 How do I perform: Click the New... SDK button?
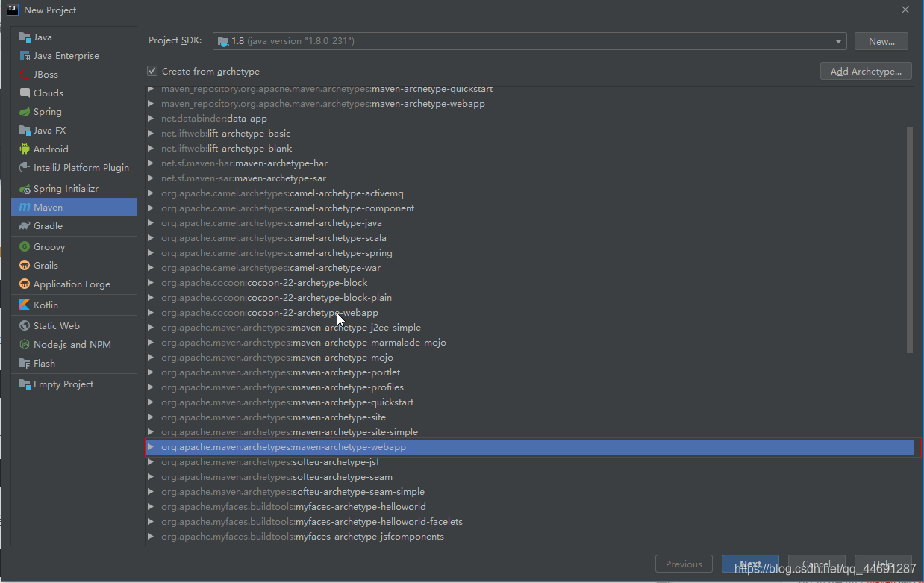[x=881, y=41]
